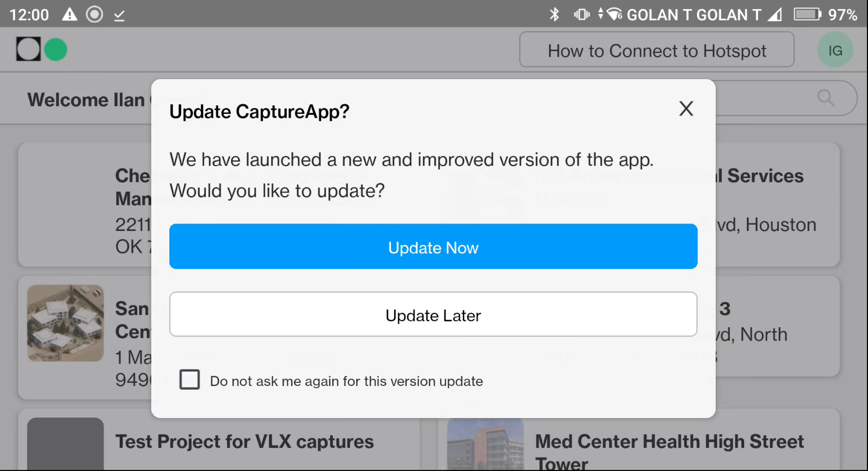Tap the cellular signal strength icon
The height and width of the screenshot is (471, 868).
point(775,14)
